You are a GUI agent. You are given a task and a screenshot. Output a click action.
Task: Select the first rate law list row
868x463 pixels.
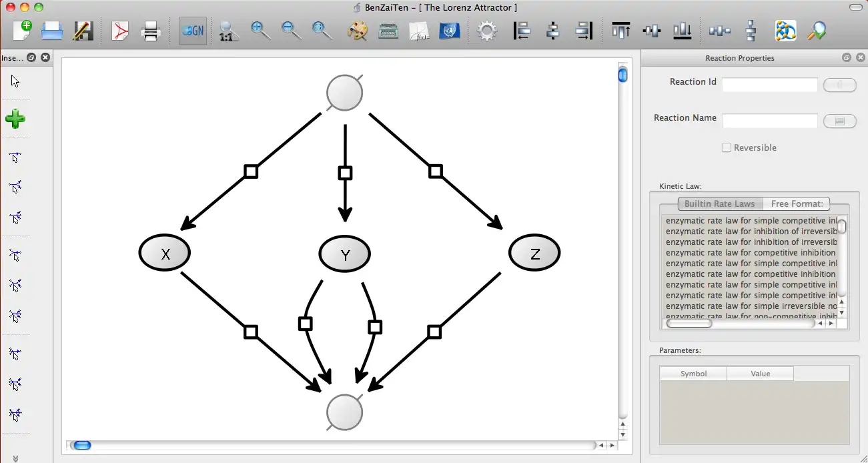point(751,220)
